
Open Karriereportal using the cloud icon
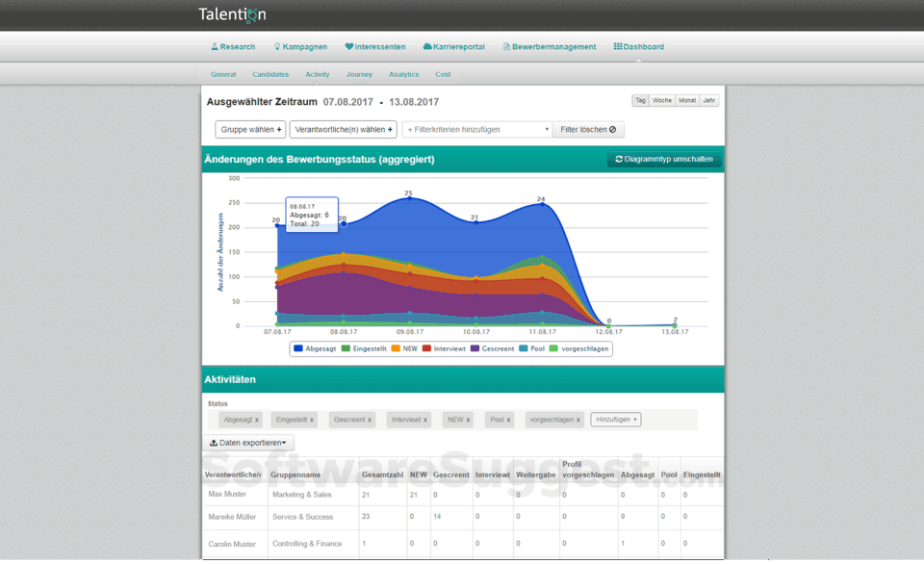click(426, 46)
